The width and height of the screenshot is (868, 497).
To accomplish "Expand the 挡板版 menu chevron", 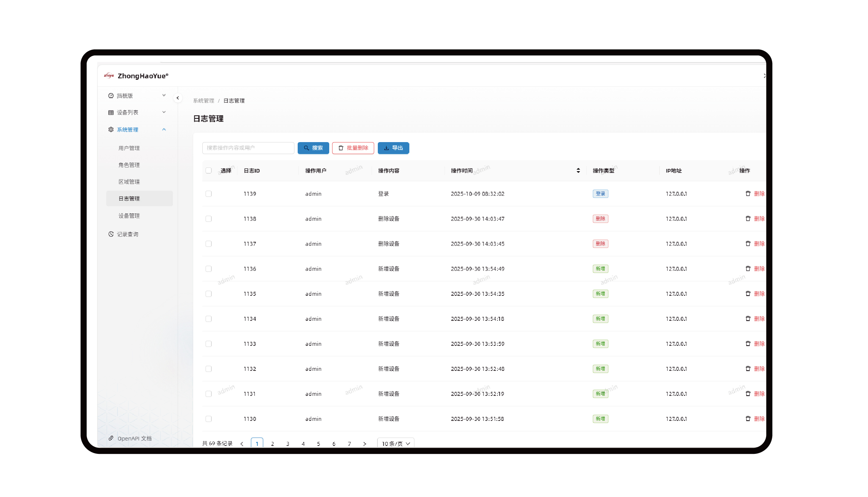I will click(x=164, y=95).
